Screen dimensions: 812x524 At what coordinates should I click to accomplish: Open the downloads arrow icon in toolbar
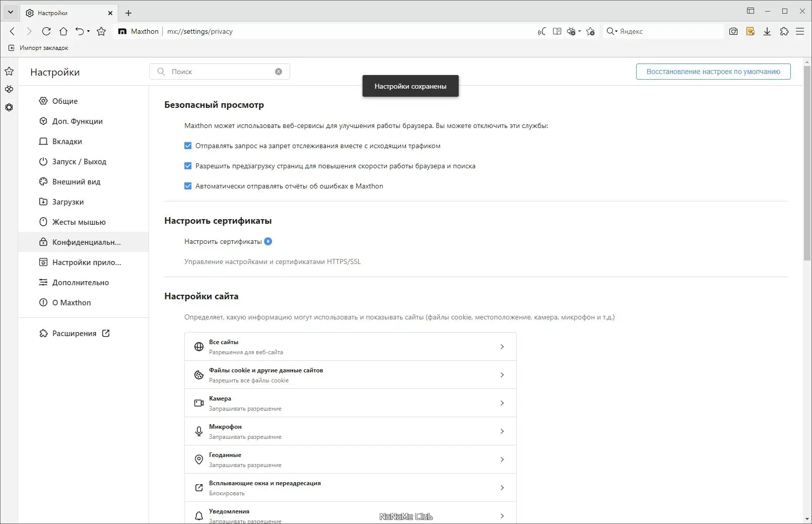(x=767, y=31)
